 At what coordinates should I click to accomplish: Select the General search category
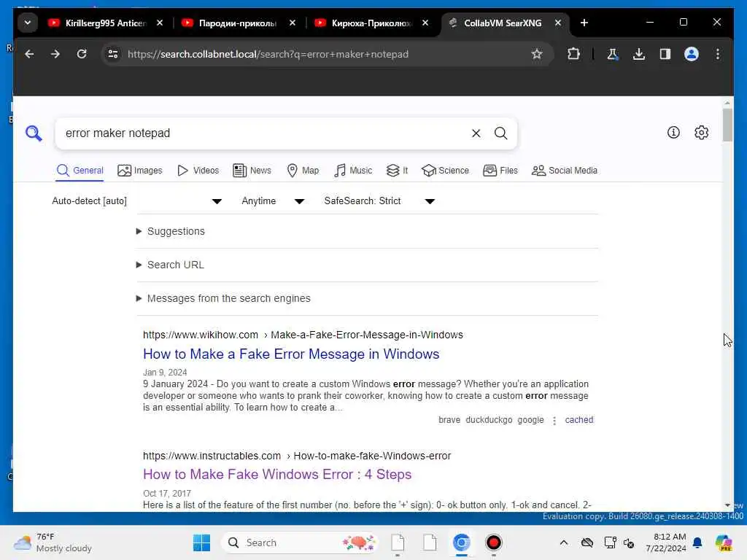click(x=80, y=171)
